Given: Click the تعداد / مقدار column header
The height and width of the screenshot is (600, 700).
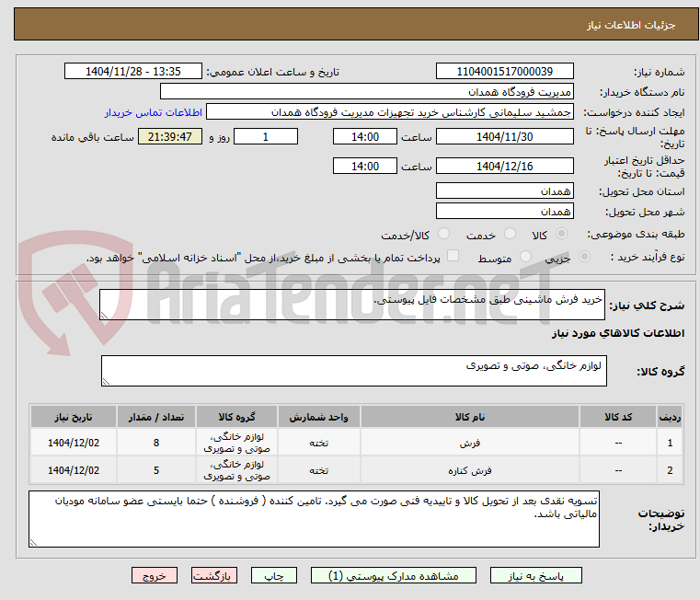Looking at the screenshot, I should point(156,417).
